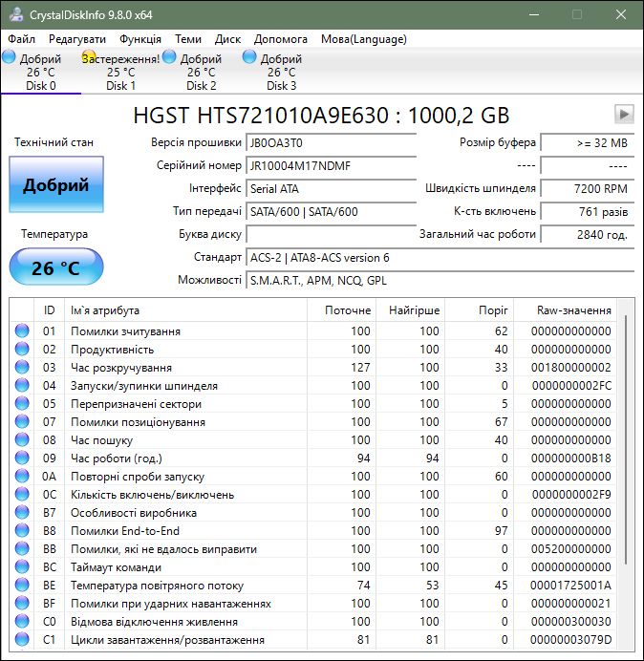Click status orb for attribute BB

tap(22, 548)
